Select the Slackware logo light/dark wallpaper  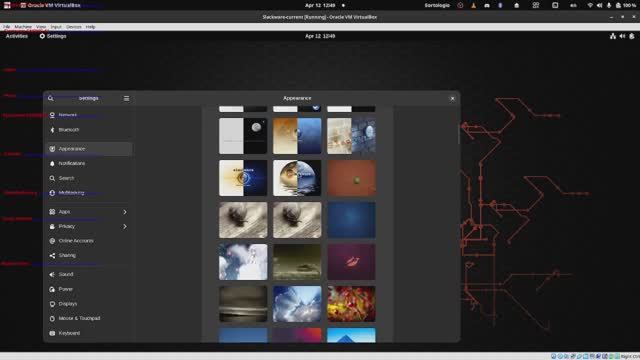(x=243, y=178)
